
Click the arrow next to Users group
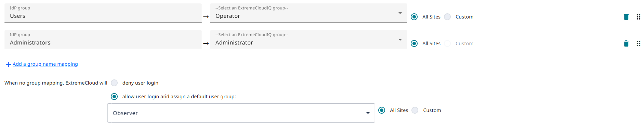coord(206,17)
